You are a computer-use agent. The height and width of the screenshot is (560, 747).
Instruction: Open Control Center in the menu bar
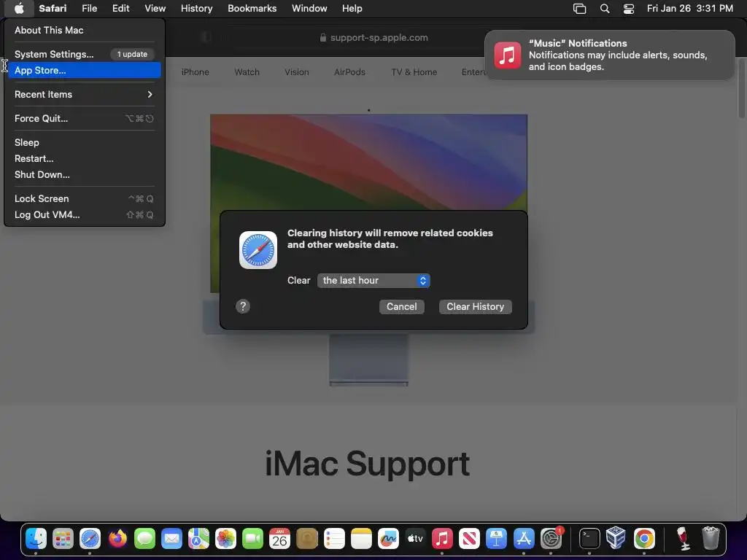pyautogui.click(x=629, y=9)
